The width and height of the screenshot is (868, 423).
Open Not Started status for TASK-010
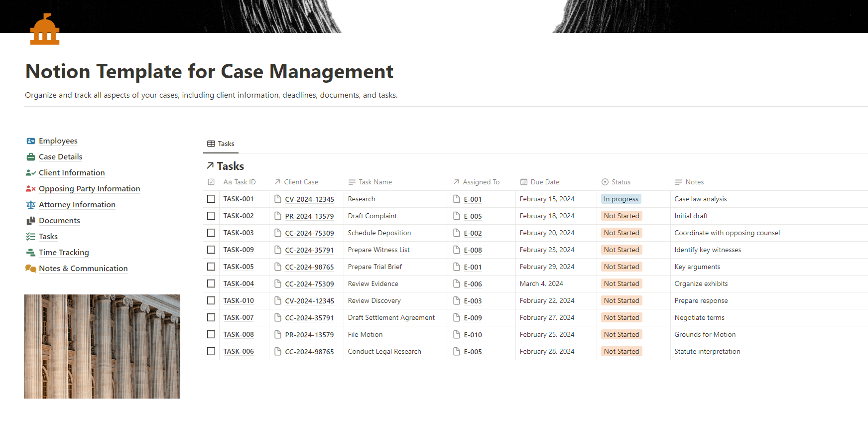(x=621, y=300)
